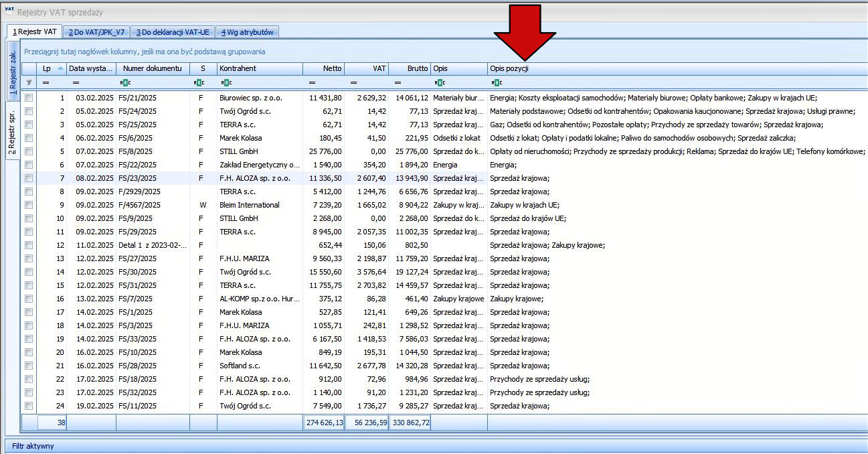Viewport: 868px width, 454px height.
Task: Select document number FS/9/2025
Action: (135, 218)
